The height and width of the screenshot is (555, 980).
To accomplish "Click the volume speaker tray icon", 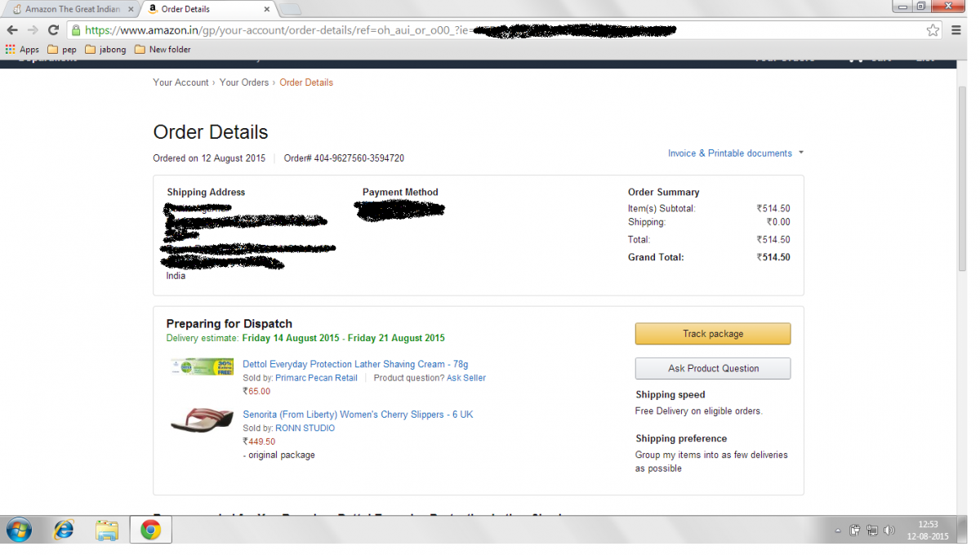I will tap(889, 531).
